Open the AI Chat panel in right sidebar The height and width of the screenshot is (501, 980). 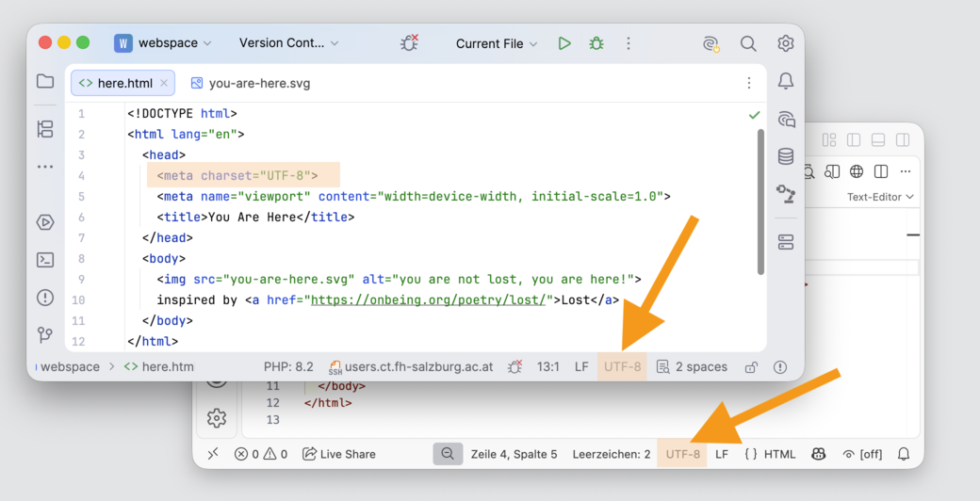coord(786,119)
